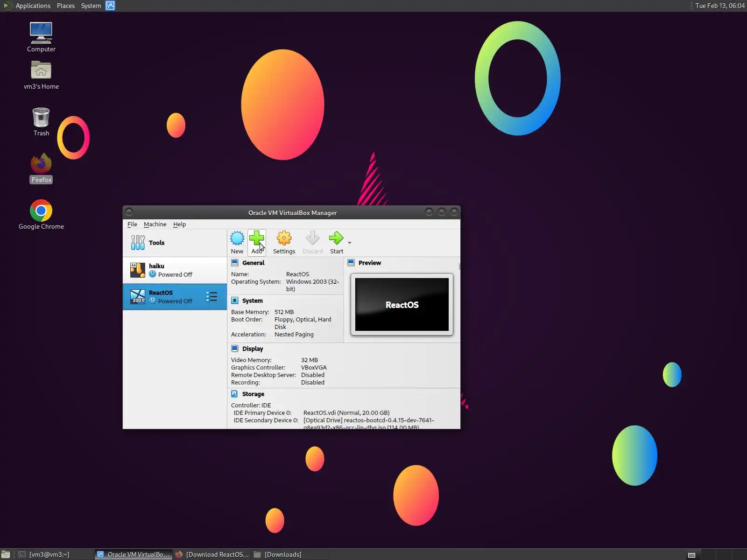Screen dimensions: 747x560
Task: Open the Help menu in VirtualBox
Action: 179,224
